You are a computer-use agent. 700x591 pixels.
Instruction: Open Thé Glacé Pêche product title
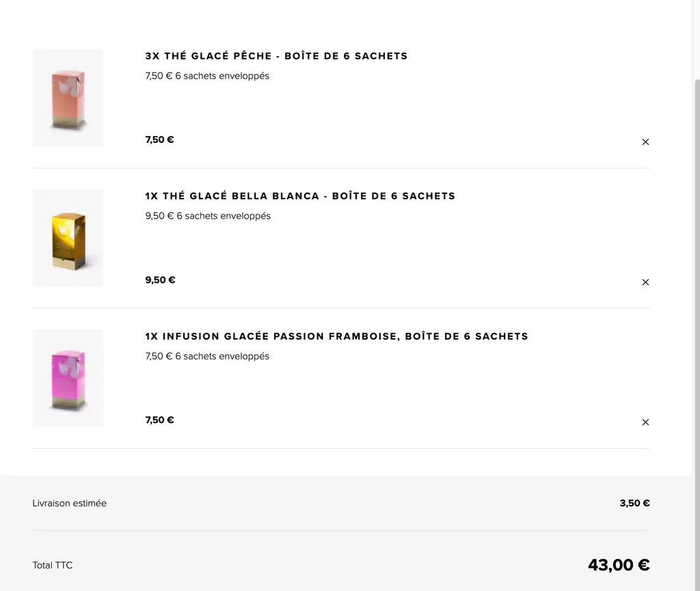tap(276, 56)
